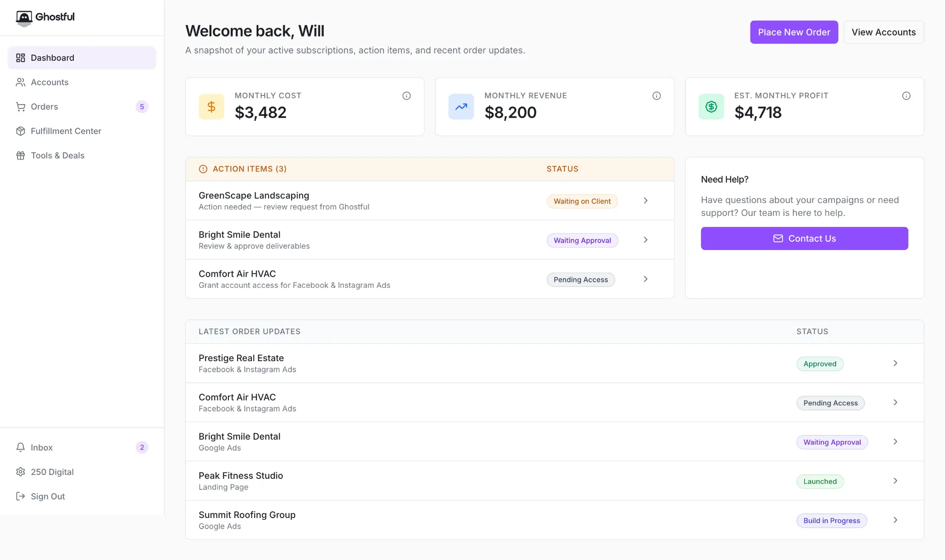Click the Place New Order button
Image resolution: width=945 pixels, height=560 pixels.
coord(794,32)
